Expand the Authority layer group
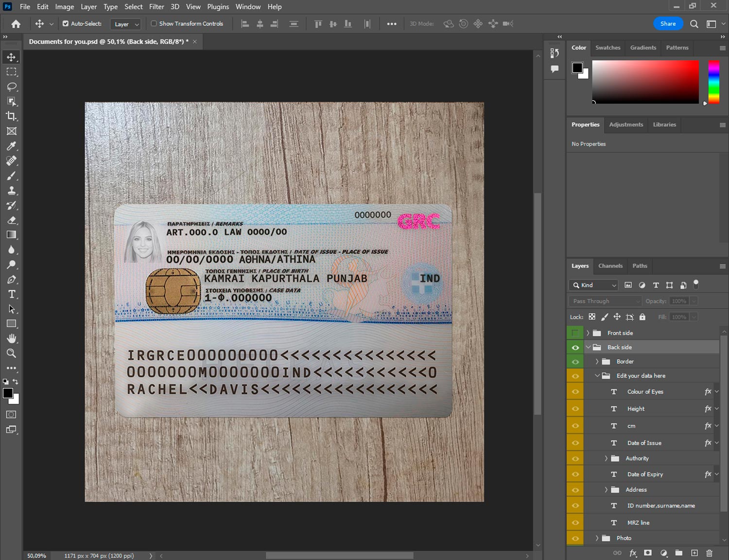Screen dimensions: 729x560 (606, 458)
